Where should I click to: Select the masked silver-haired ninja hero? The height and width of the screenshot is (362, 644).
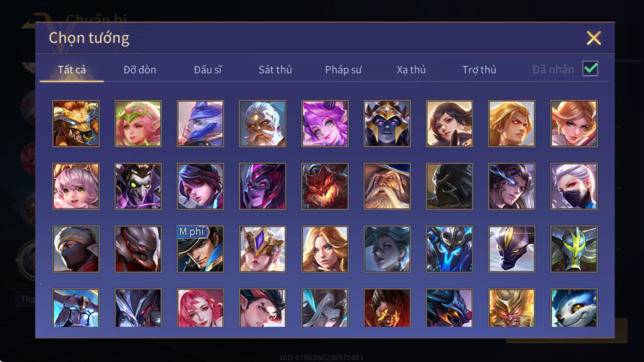(574, 186)
